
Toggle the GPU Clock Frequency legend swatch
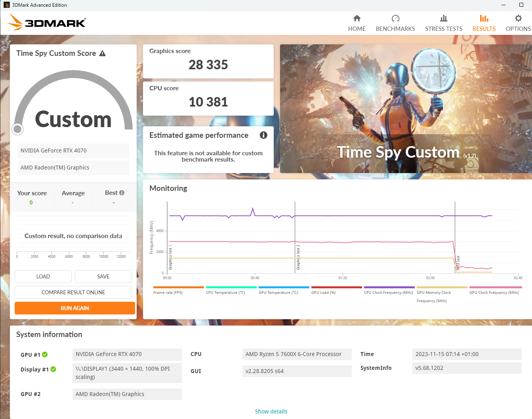click(496, 287)
